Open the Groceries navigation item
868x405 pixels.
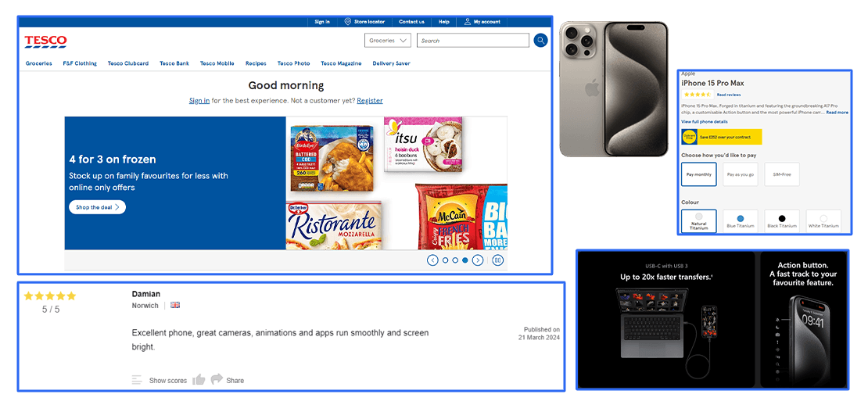click(39, 63)
